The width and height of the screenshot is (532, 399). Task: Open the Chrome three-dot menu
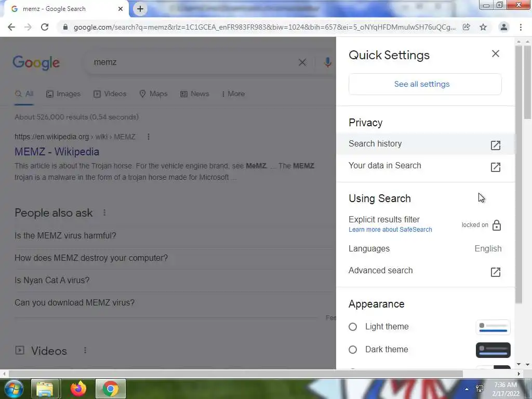521,27
